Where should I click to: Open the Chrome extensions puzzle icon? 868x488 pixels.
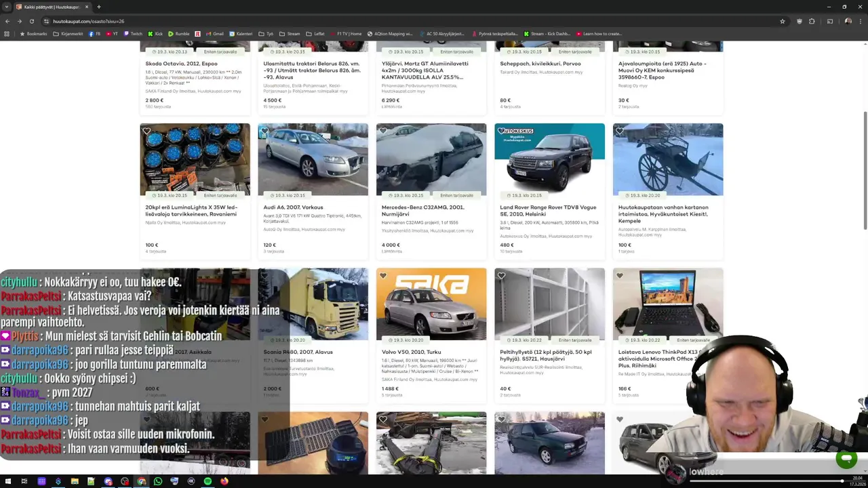pos(812,21)
